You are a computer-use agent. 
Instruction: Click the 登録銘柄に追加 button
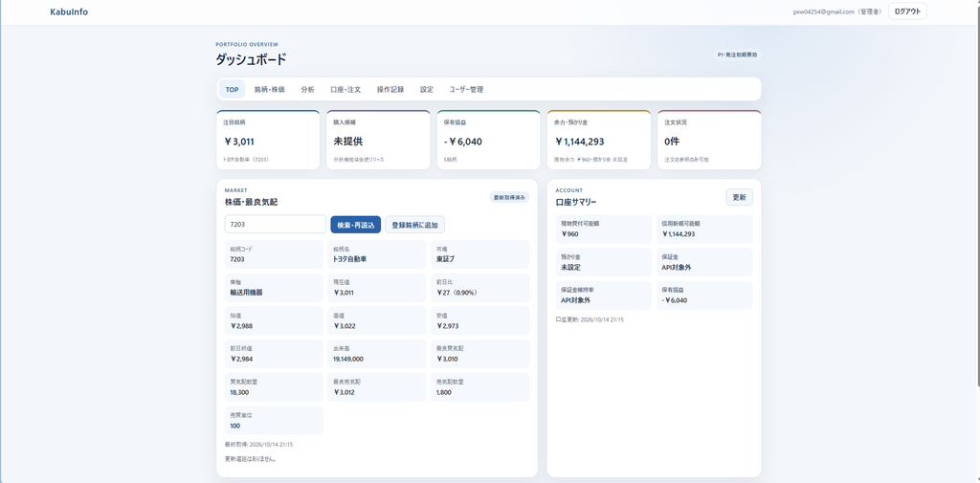(x=415, y=225)
